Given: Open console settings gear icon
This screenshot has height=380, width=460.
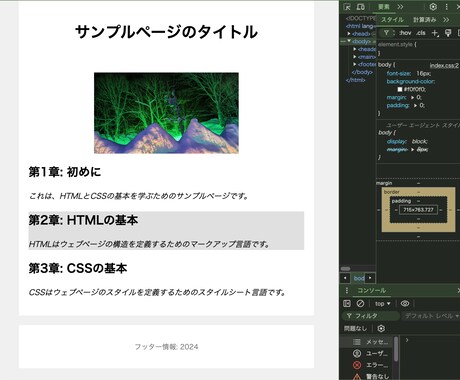Looking at the screenshot, I should click(x=381, y=328).
